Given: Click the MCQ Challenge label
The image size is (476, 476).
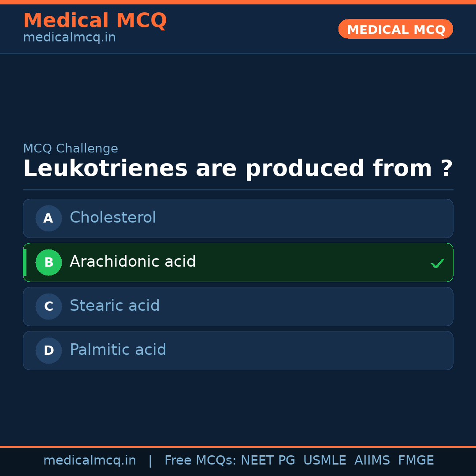Looking at the screenshot, I should click(x=71, y=149).
